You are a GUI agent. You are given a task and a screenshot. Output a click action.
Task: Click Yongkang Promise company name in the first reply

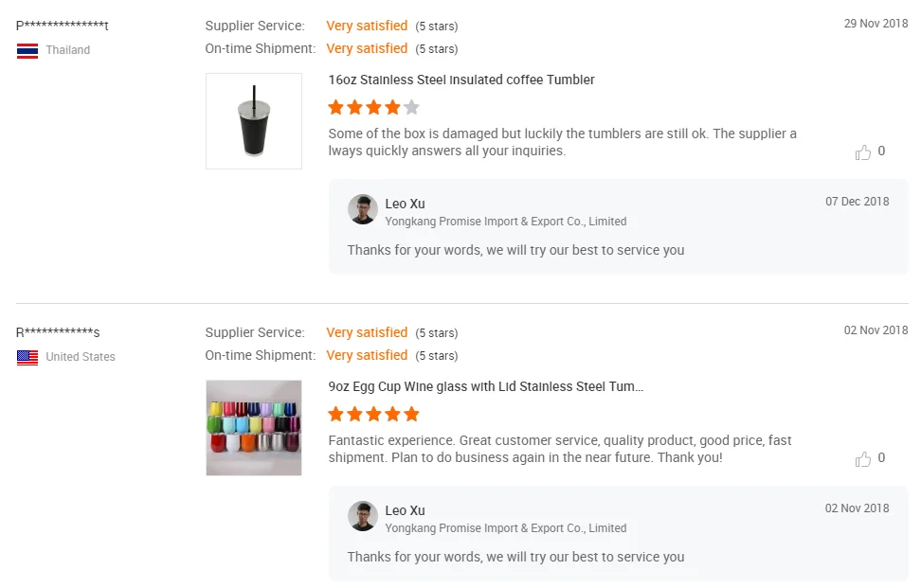[506, 222]
